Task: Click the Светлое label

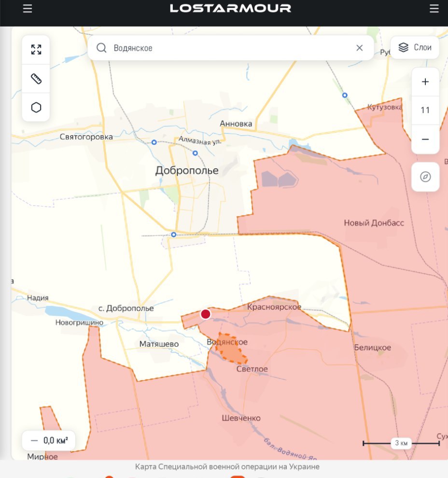Action: point(252,369)
